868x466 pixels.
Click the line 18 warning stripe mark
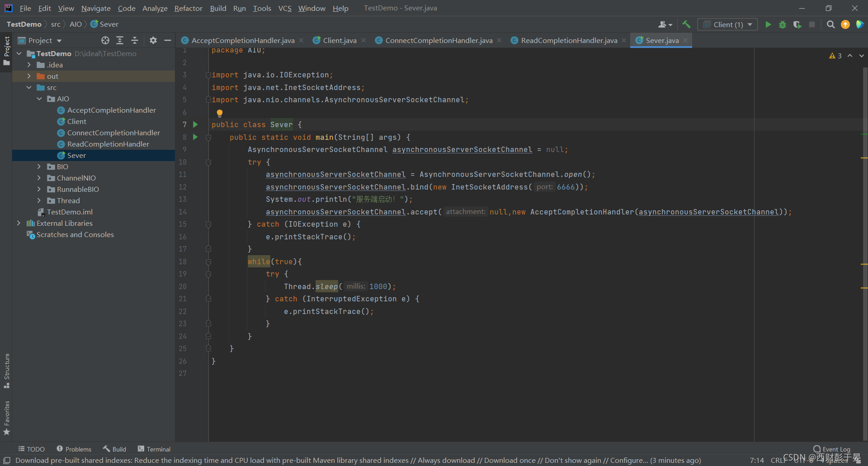[x=864, y=264]
